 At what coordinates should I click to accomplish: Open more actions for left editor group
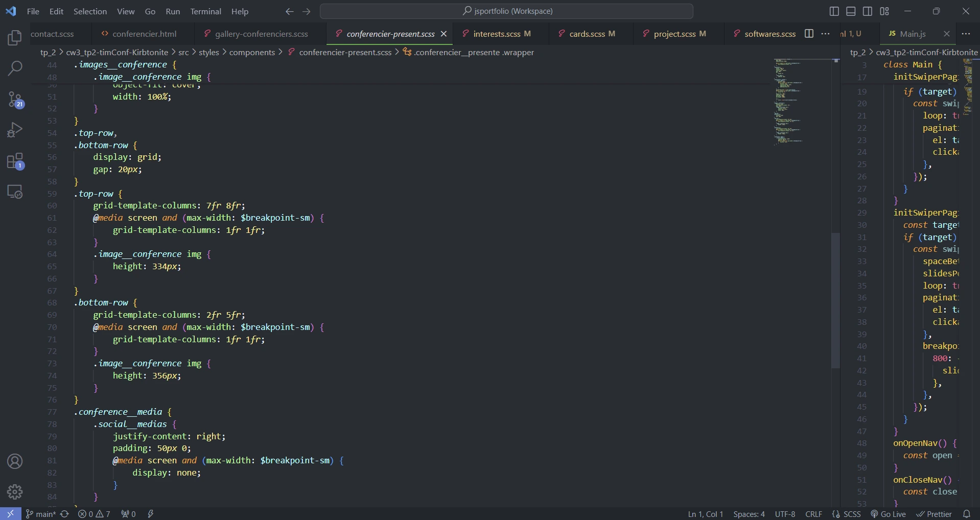[825, 34]
